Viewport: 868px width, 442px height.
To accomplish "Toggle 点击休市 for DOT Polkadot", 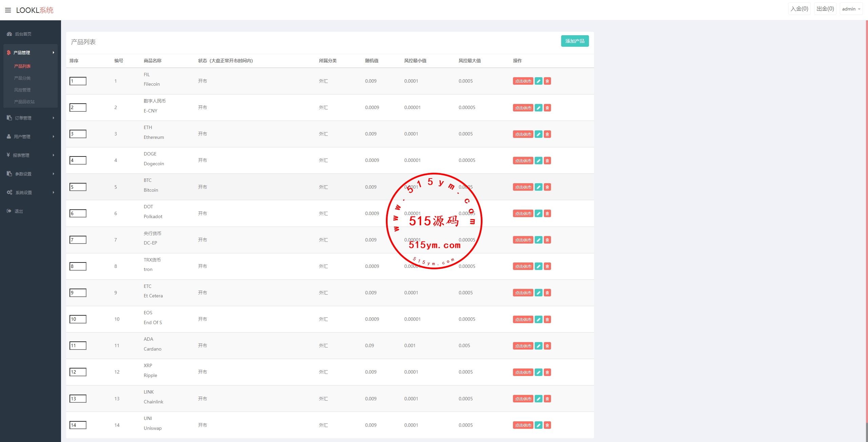I will click(523, 214).
